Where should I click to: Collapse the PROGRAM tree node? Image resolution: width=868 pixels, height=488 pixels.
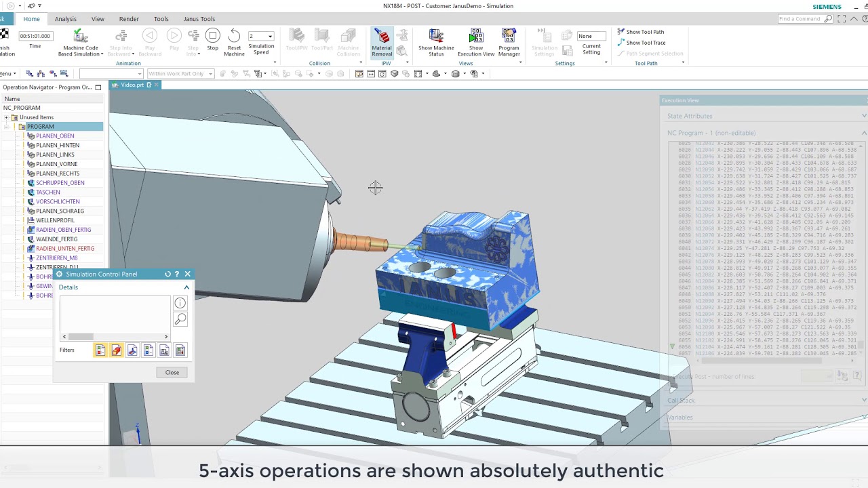(6, 127)
